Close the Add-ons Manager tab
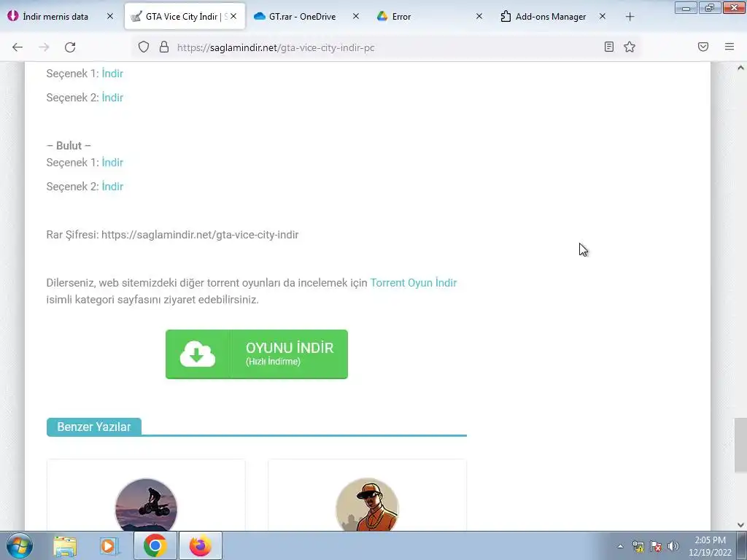 pos(602,16)
